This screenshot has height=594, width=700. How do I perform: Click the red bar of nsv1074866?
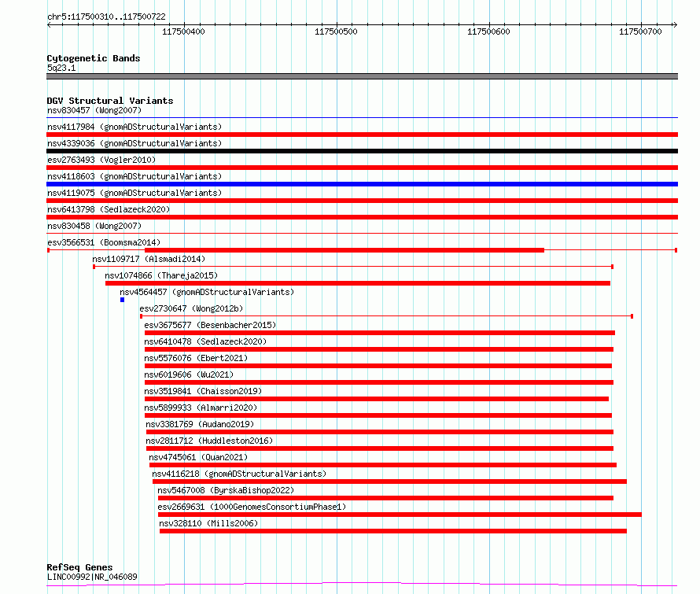358,283
